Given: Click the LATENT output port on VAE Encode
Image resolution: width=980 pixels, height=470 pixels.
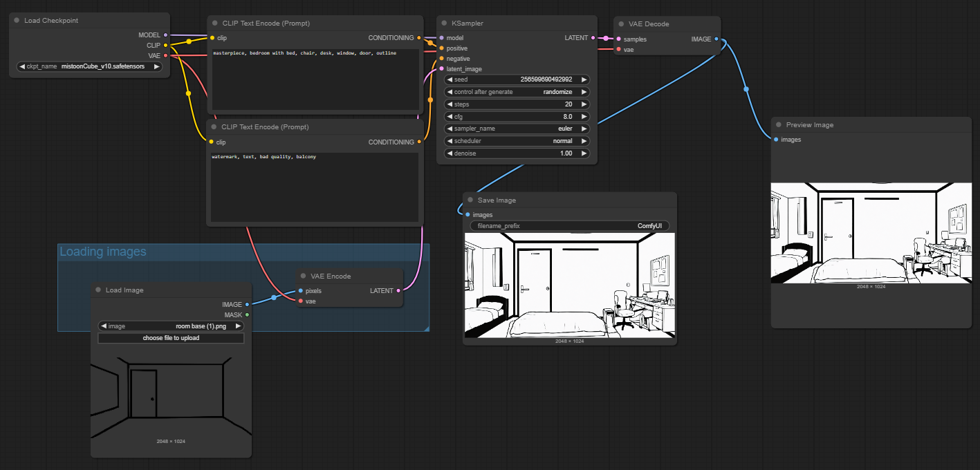Looking at the screenshot, I should 398,291.
